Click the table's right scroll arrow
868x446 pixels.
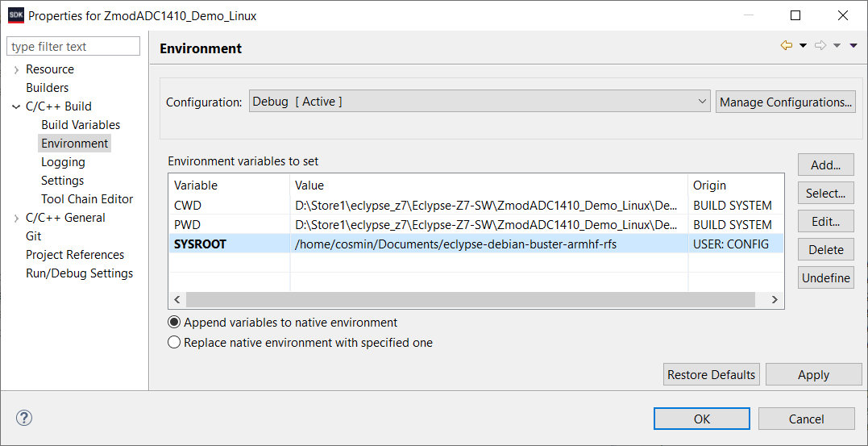click(x=775, y=300)
